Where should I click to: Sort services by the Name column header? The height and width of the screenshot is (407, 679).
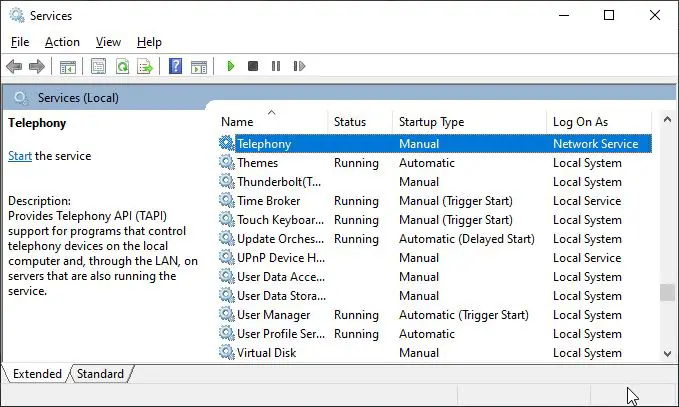click(274, 122)
